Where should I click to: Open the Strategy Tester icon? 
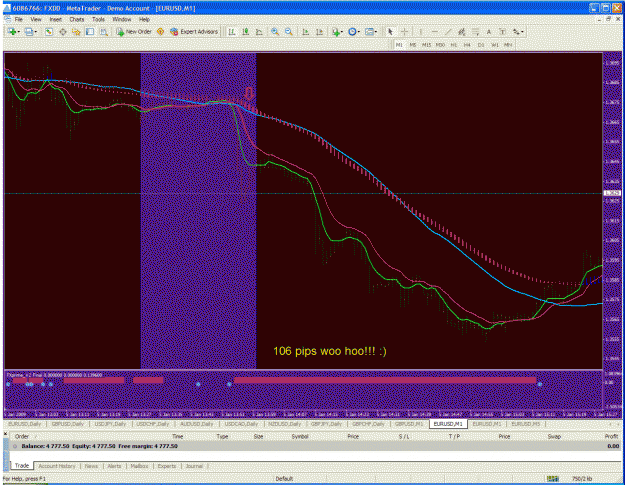[104, 32]
